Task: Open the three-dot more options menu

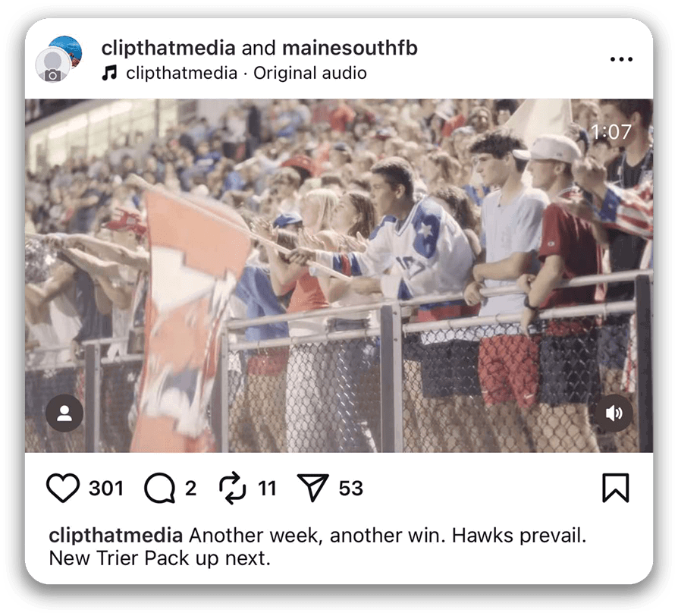Action: pos(621,59)
